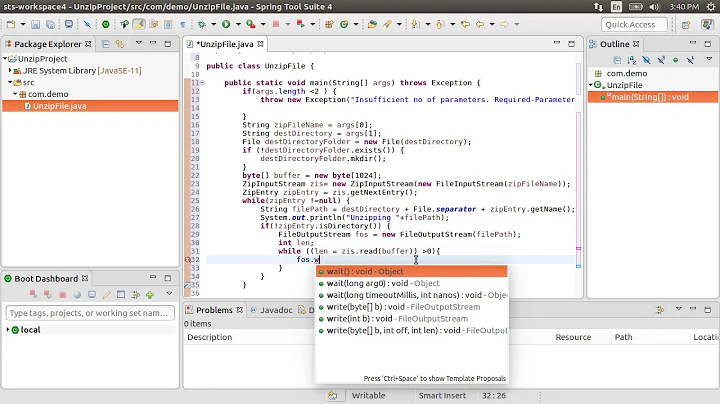Toggle Hide Static Members in Outline toolbar
The height and width of the screenshot is (404, 720).
point(661,60)
